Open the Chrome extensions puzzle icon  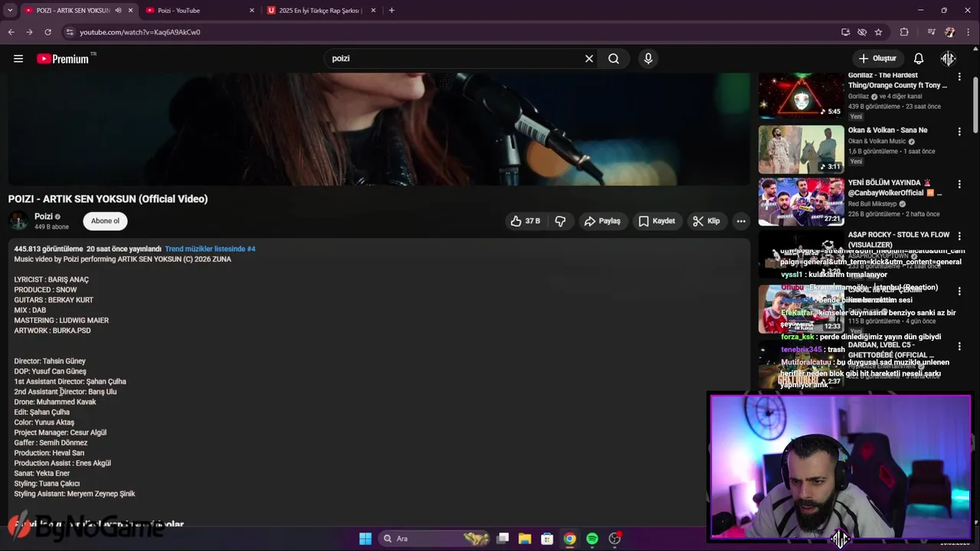click(x=904, y=32)
